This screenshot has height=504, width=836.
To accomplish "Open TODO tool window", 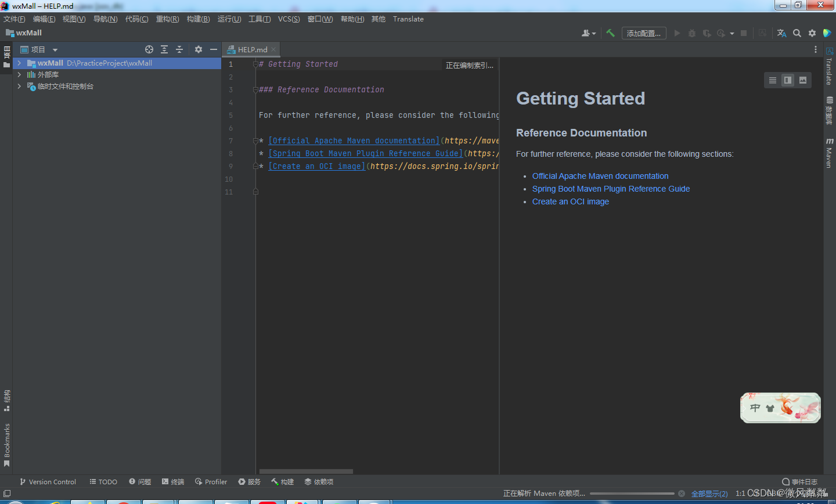I will point(103,482).
